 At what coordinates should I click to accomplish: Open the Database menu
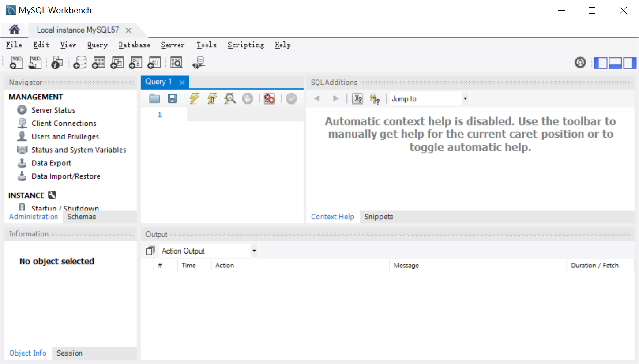[x=135, y=45]
